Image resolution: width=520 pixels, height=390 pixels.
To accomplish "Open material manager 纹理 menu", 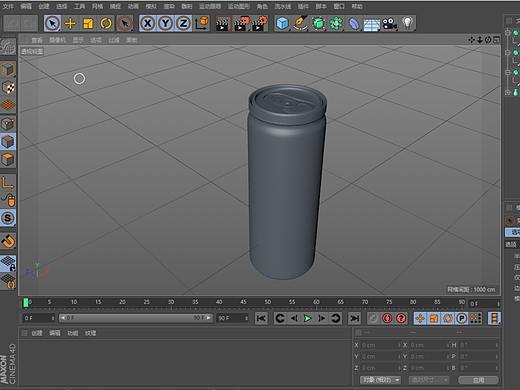I will [x=90, y=333].
